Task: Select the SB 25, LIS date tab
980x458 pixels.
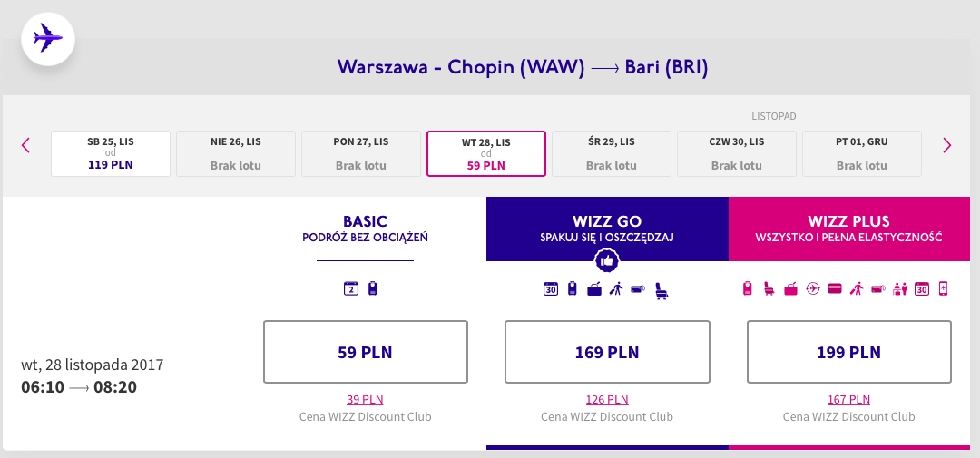Action: pos(111,153)
